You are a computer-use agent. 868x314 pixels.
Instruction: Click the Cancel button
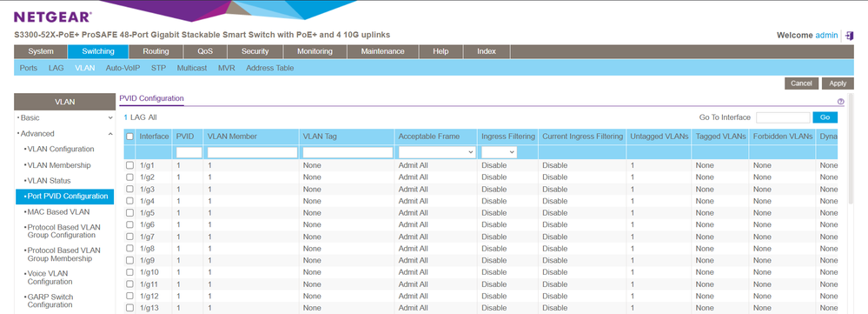click(x=801, y=84)
